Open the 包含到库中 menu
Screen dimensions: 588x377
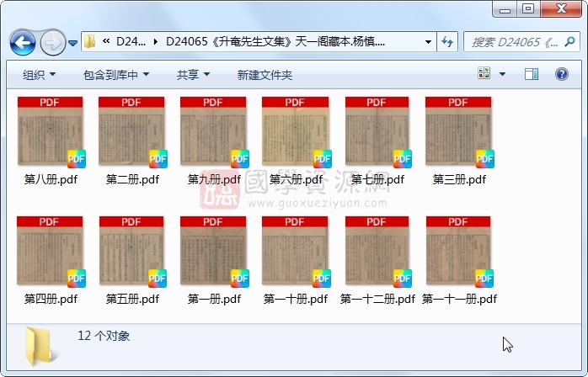tap(116, 75)
